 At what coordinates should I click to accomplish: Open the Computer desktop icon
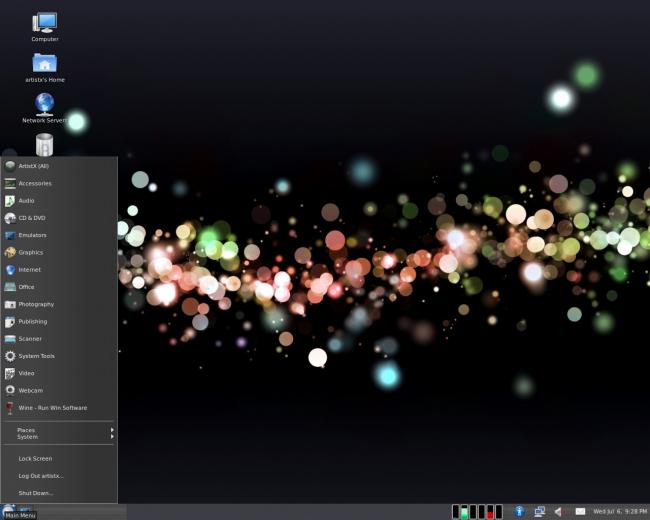[45, 27]
